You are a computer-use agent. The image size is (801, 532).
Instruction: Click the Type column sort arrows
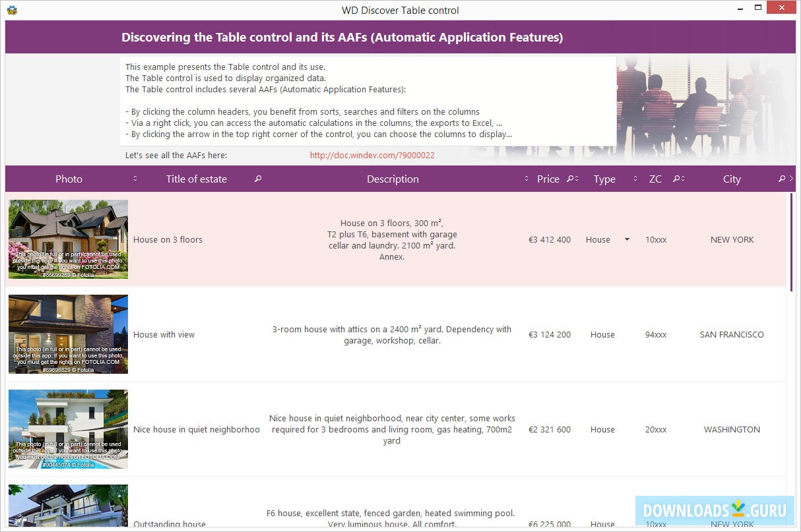636,179
